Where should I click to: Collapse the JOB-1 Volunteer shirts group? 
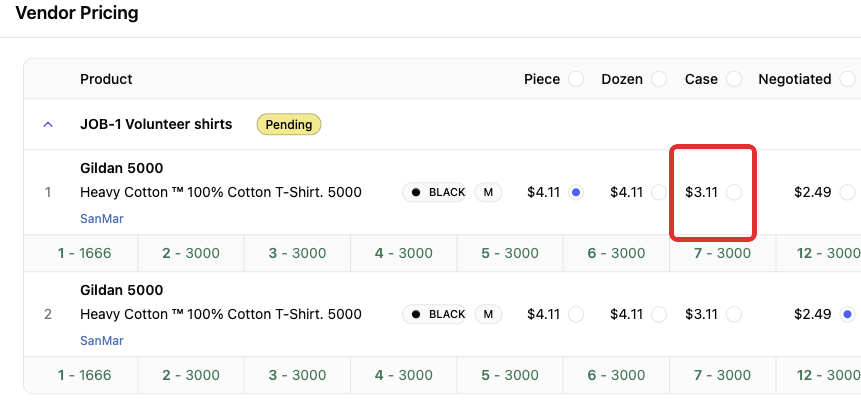tap(48, 125)
